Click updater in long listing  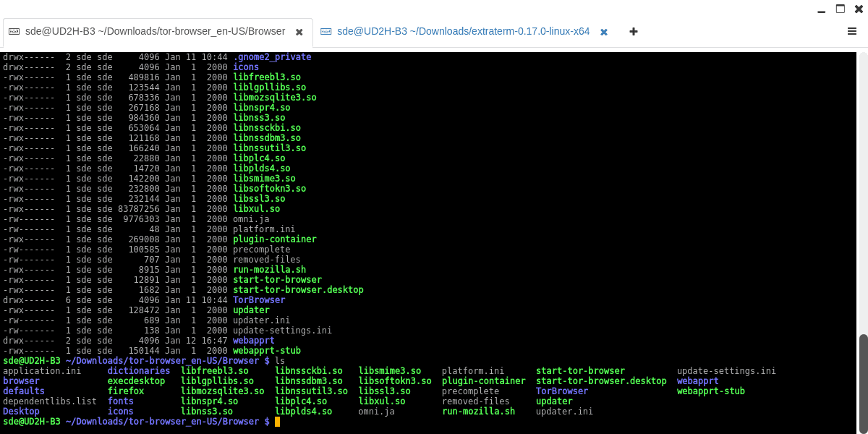(251, 310)
